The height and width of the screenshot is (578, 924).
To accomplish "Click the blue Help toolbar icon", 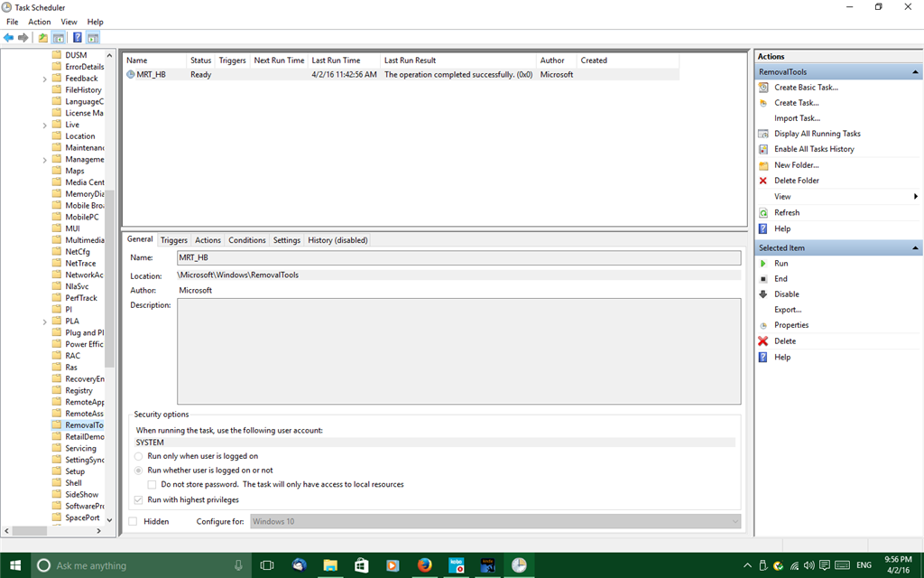I will (x=78, y=38).
